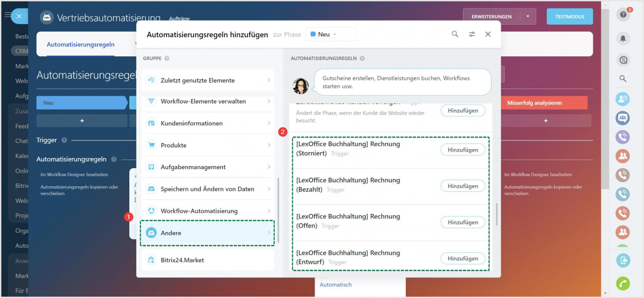Select the Andere group
The height and width of the screenshot is (298, 644).
click(207, 233)
